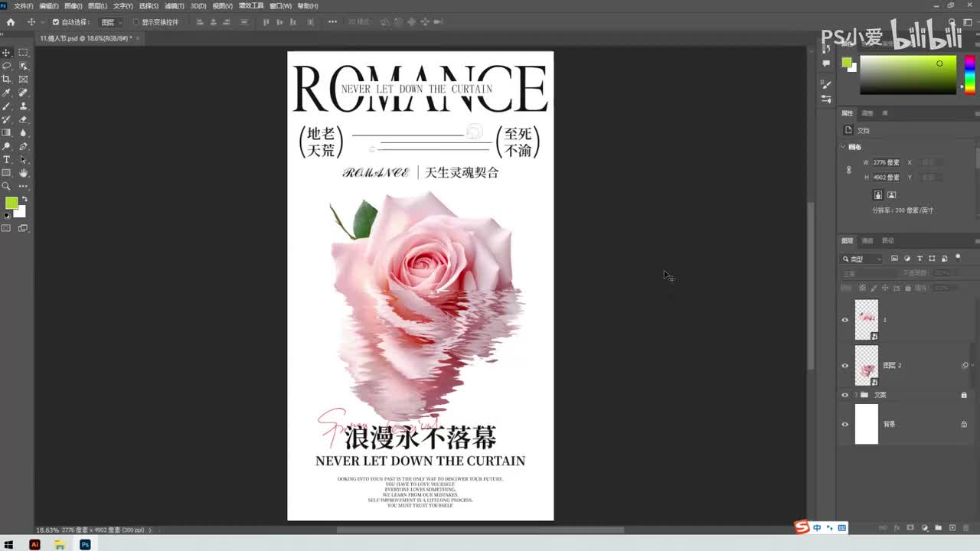Hide the 图层 2 layer eye icon

pyautogui.click(x=845, y=366)
